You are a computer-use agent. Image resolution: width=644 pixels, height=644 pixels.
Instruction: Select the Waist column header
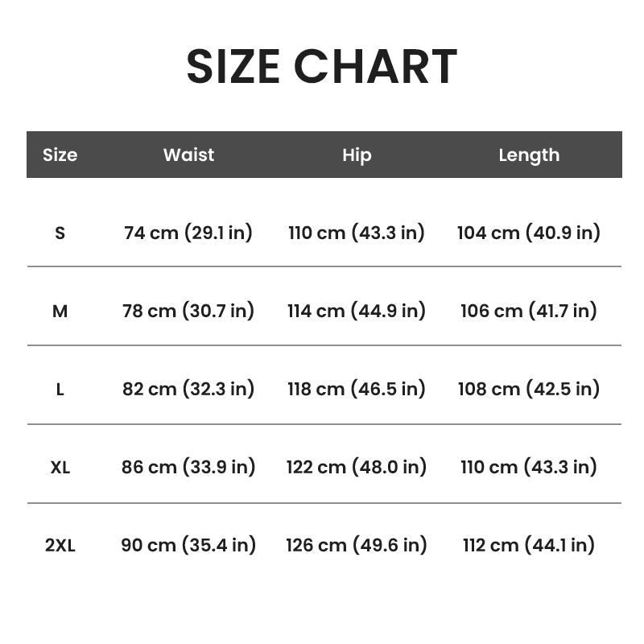(188, 155)
